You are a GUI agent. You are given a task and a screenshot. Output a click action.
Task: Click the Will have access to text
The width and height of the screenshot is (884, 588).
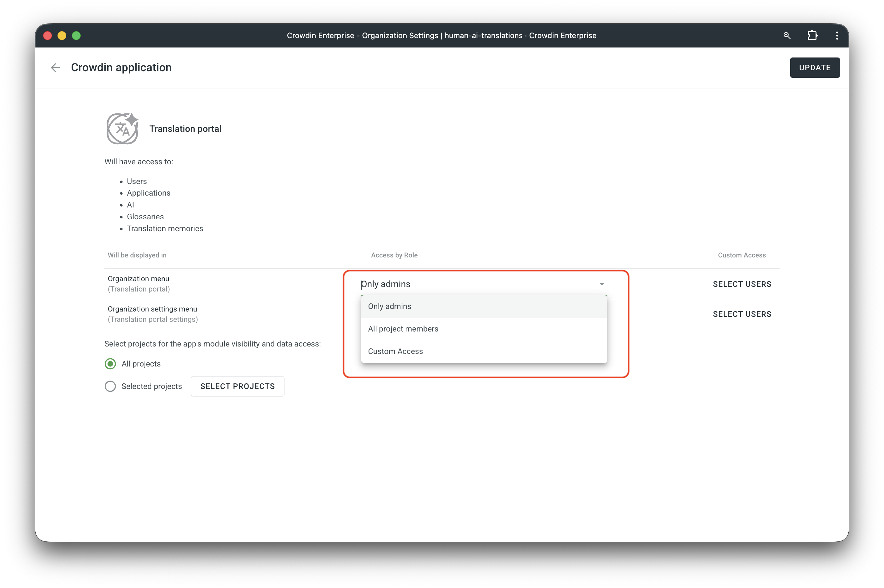point(139,162)
